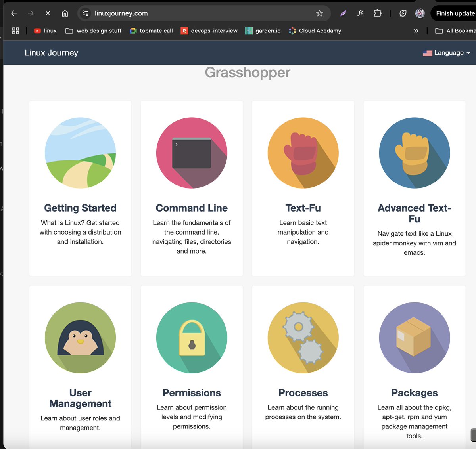476x449 pixels.
Task: Open the Cloud Acedamy bookmark
Action: 315,31
